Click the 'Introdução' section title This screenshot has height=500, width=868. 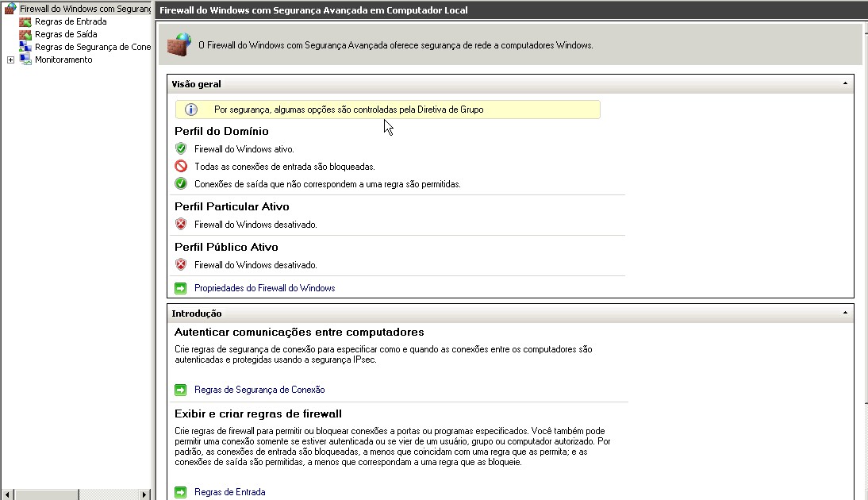click(197, 313)
